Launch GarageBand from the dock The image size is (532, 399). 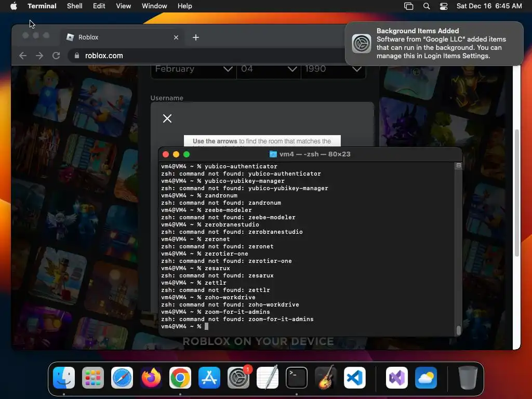[326, 378]
